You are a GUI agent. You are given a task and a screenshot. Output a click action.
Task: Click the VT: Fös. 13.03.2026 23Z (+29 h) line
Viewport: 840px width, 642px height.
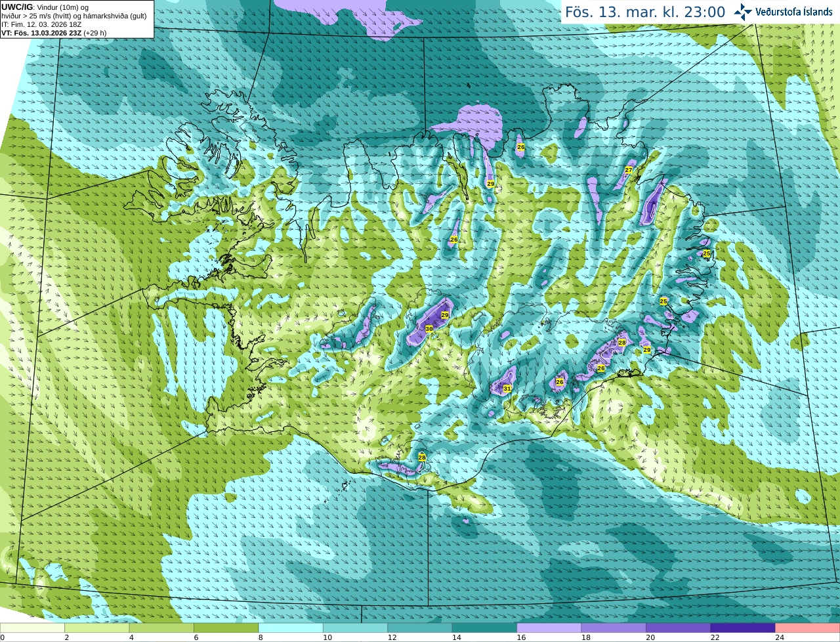point(54,33)
